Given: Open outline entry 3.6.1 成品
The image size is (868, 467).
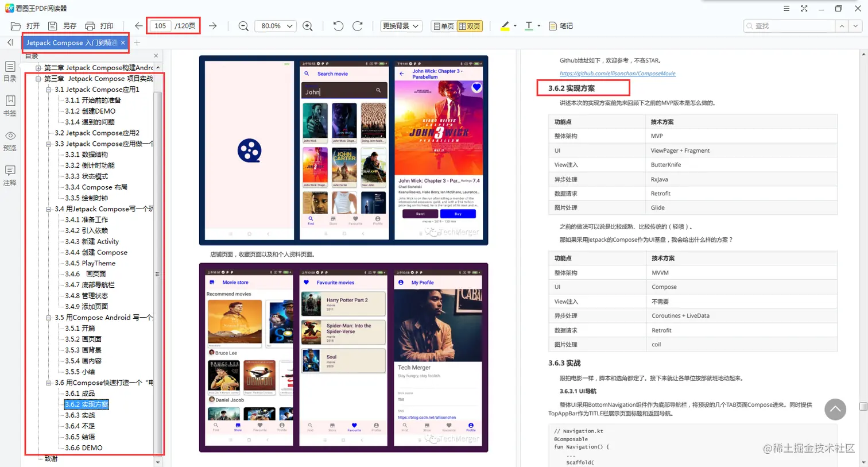Looking at the screenshot, I should 80,393.
